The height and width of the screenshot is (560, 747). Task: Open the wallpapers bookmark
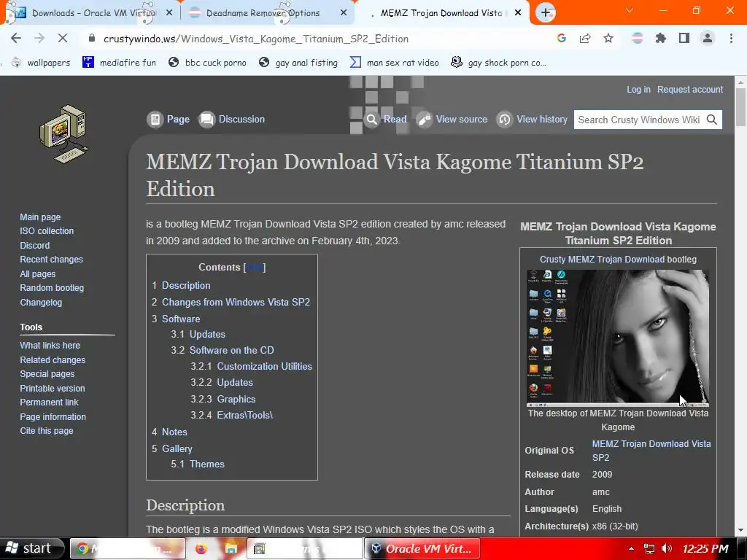pos(41,63)
